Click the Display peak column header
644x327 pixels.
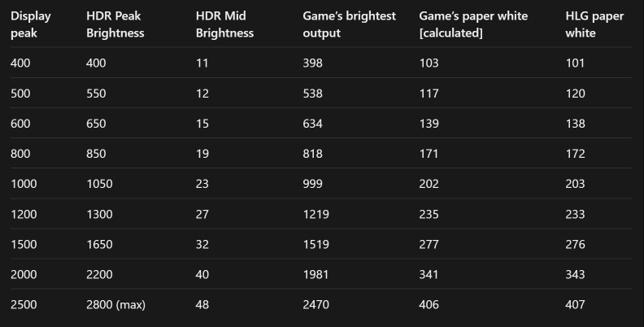31,24
